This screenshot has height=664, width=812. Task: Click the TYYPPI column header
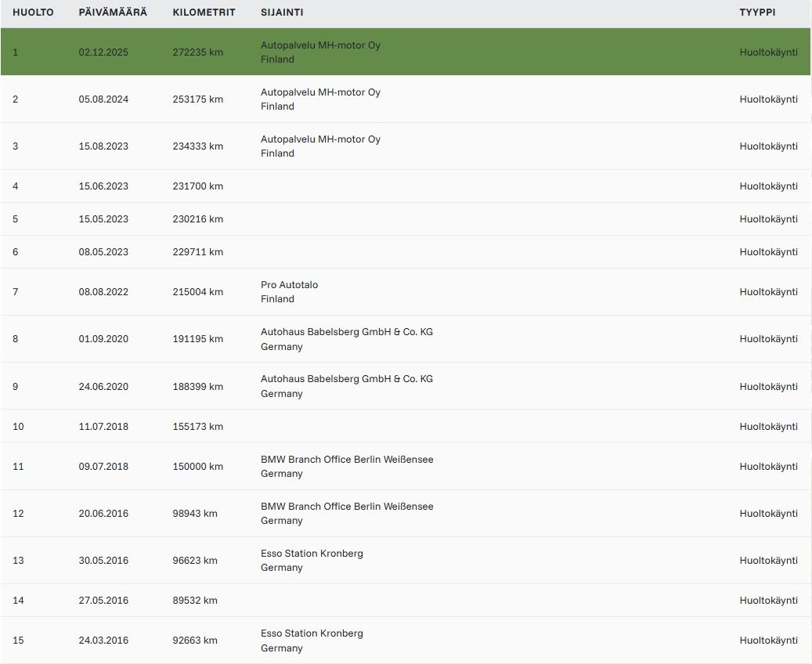click(757, 13)
